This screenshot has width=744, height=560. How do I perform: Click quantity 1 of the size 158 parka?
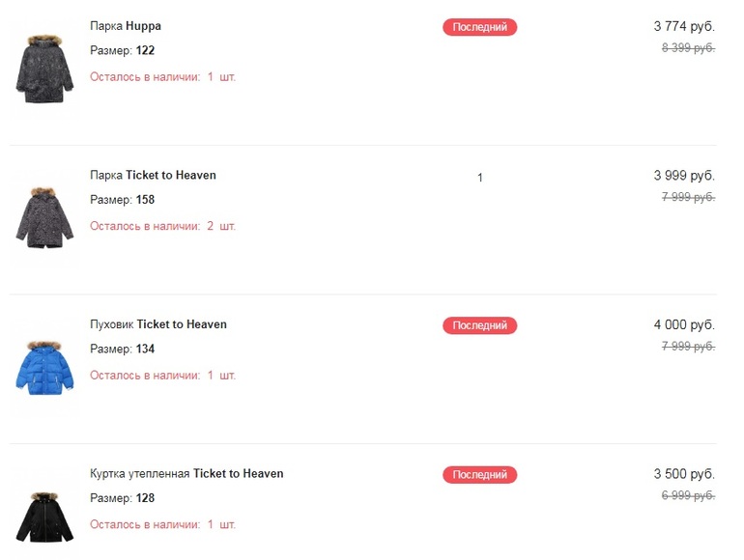(x=480, y=178)
